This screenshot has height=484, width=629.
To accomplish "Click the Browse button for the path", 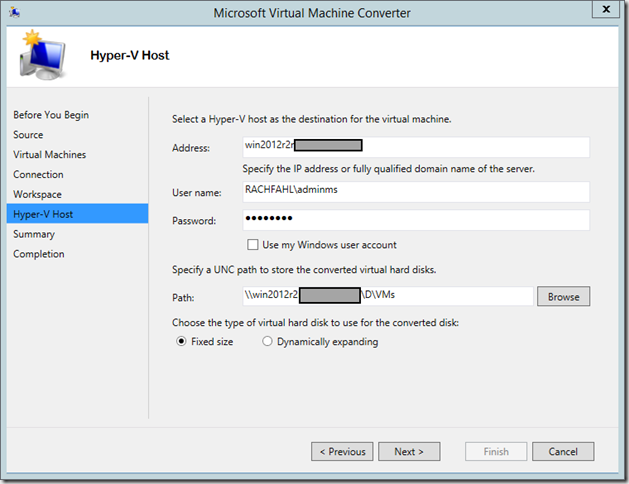I will (x=564, y=296).
